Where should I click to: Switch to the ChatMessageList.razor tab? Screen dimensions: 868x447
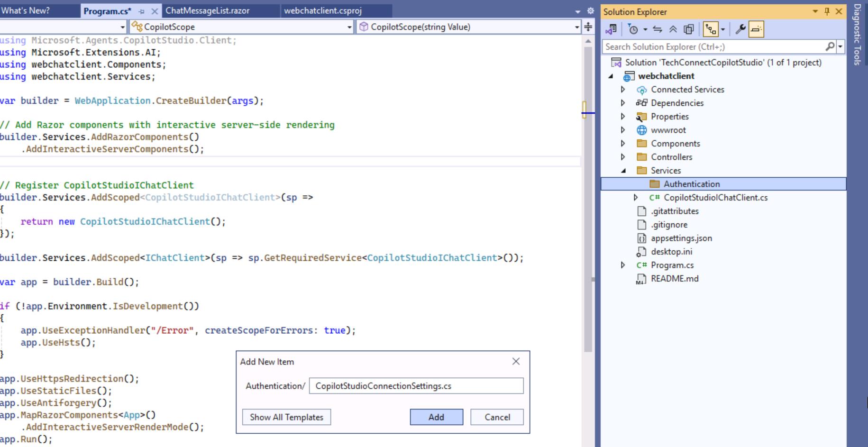click(207, 10)
